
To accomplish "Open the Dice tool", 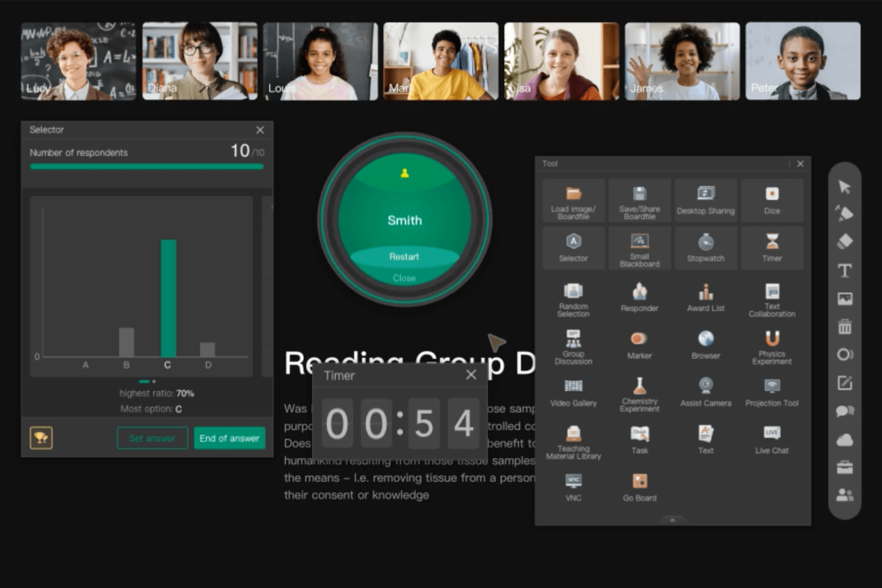I will pyautogui.click(x=771, y=200).
